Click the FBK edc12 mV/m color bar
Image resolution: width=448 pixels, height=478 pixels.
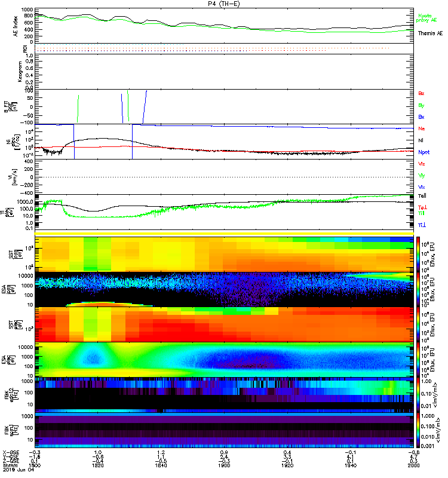(418, 394)
